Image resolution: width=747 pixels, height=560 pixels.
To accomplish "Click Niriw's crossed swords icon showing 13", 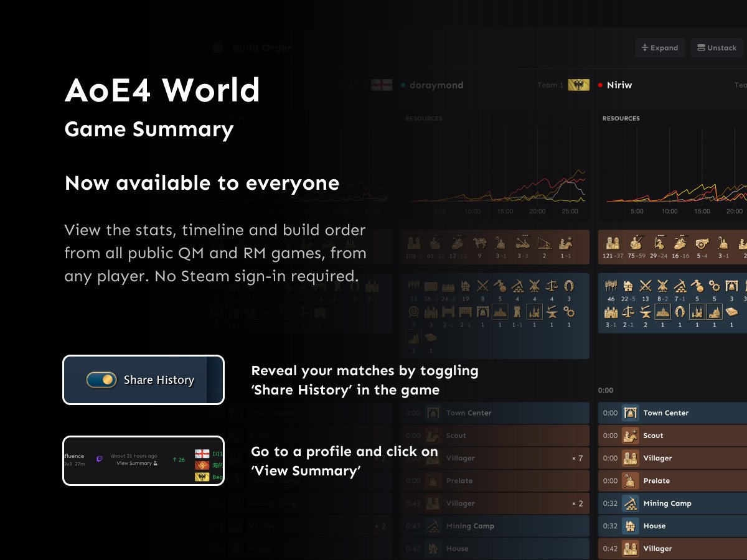I will 646,286.
